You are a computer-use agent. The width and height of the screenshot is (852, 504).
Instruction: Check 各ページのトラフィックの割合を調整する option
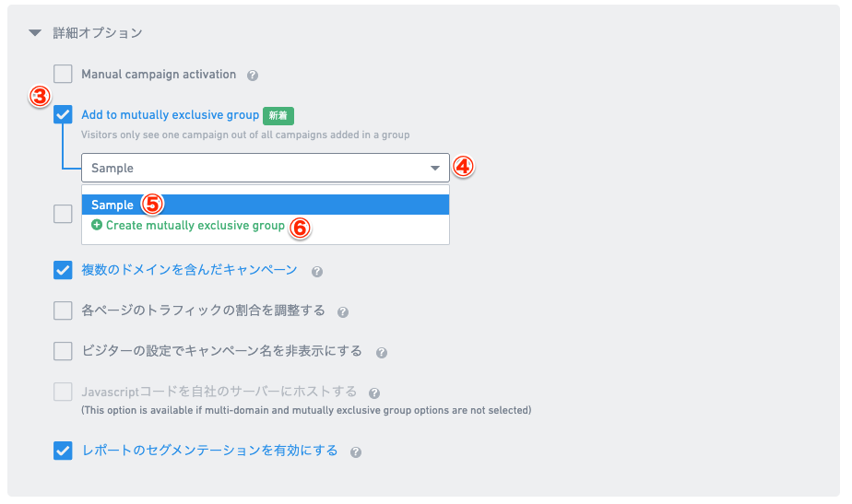pos(63,311)
